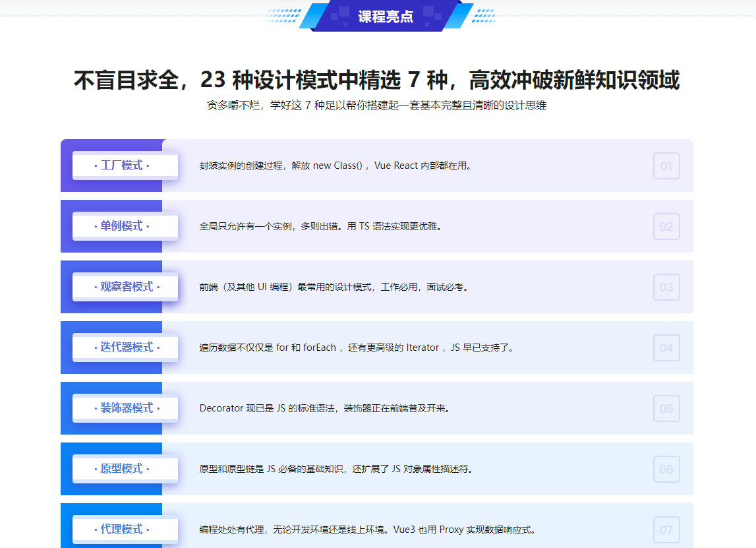Select the 单例模式 label button
Screen dimensions: 756x548
[125, 226]
